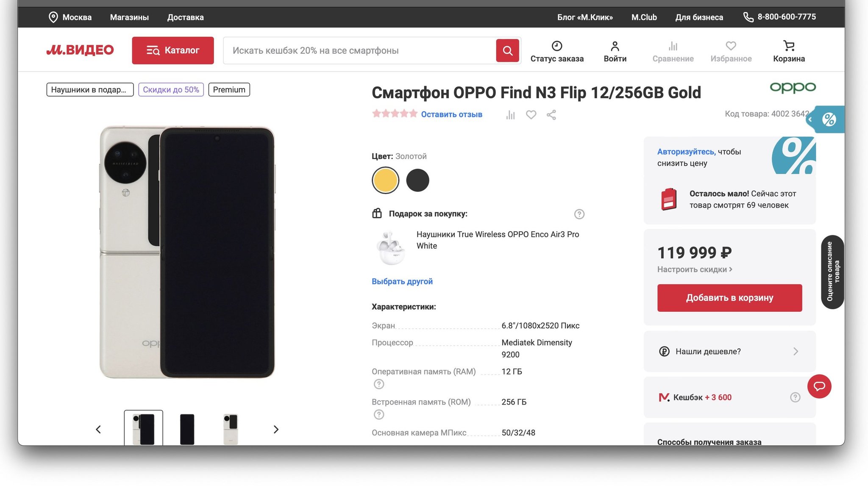Open the red chat bubble button

819,386
